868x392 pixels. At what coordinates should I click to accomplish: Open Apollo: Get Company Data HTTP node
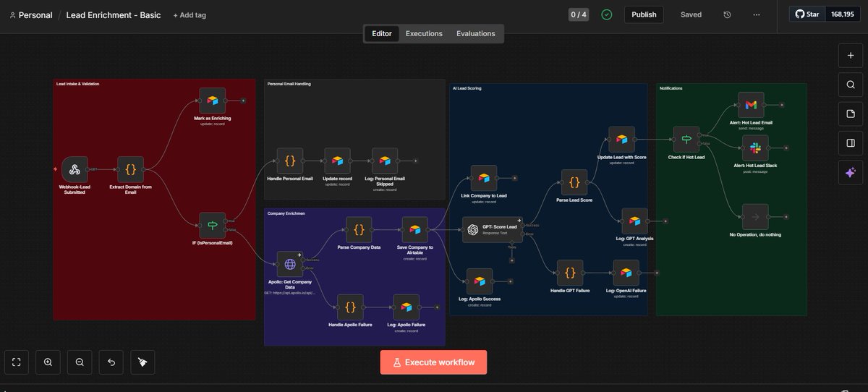point(290,265)
